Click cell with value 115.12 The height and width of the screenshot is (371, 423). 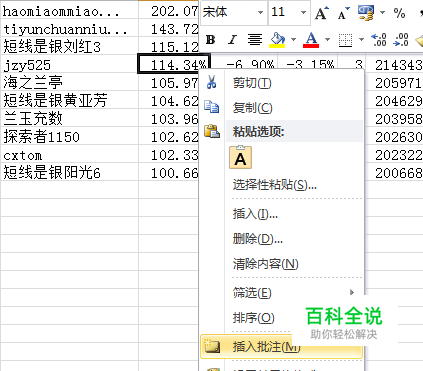pos(169,47)
